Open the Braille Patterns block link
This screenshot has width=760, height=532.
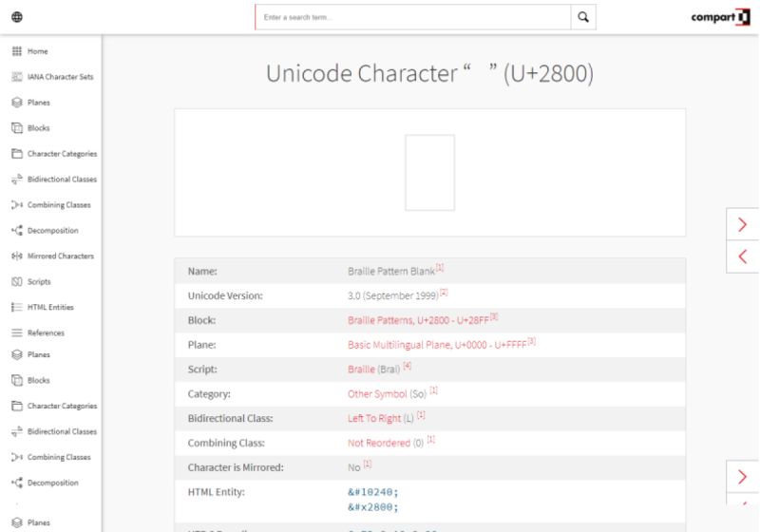pos(417,321)
